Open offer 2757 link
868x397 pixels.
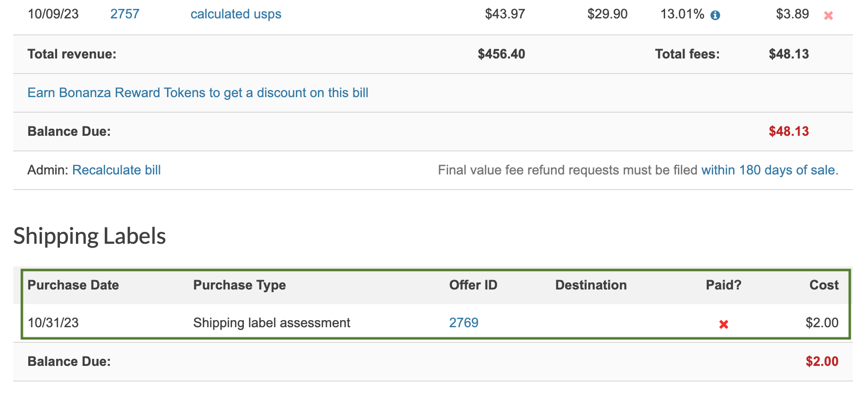click(x=125, y=14)
